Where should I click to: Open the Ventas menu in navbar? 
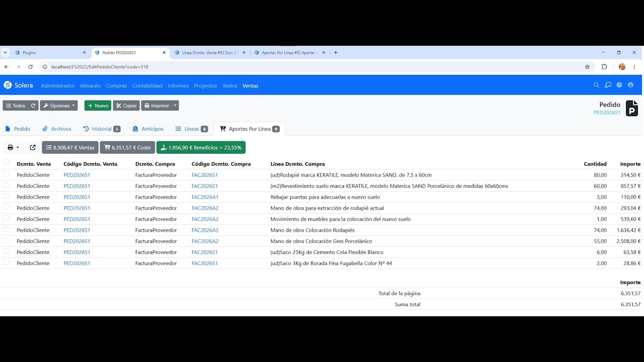(250, 85)
